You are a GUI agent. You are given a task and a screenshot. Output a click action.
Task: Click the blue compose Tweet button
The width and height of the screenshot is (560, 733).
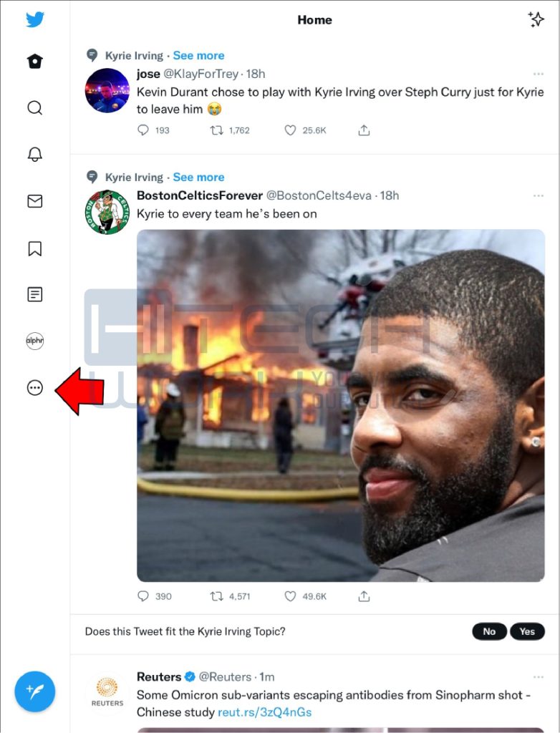(x=34, y=691)
